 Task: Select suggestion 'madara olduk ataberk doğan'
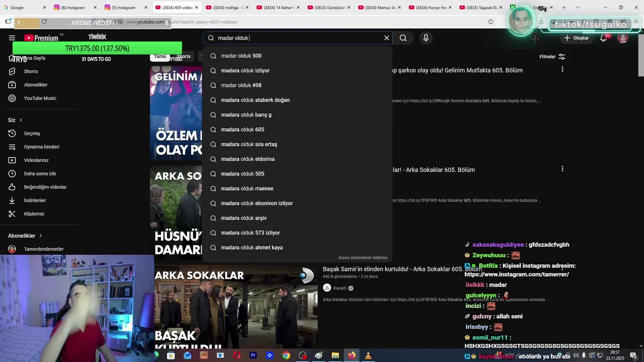(x=297, y=100)
